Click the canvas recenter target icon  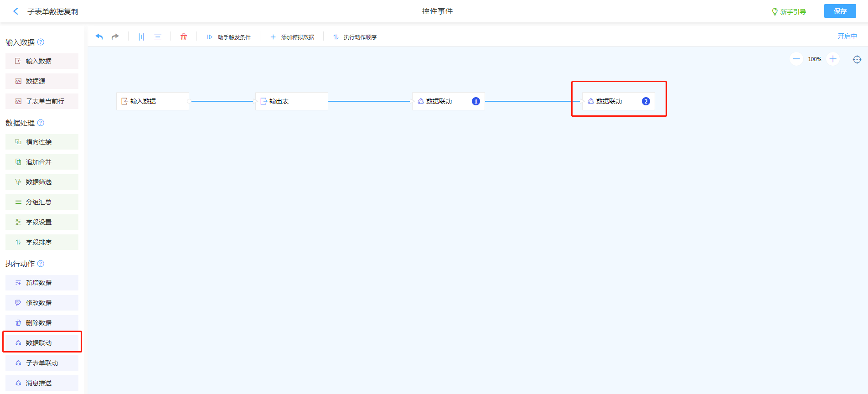tap(857, 60)
